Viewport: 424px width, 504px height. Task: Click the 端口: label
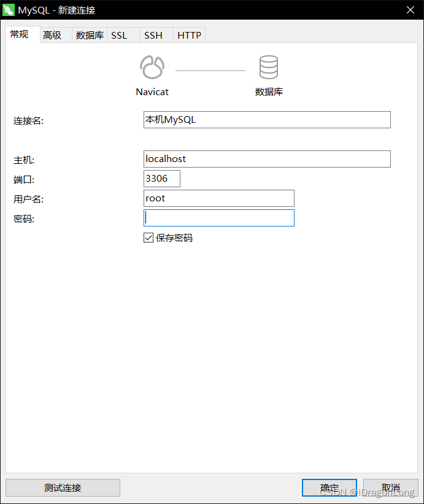pos(24,180)
